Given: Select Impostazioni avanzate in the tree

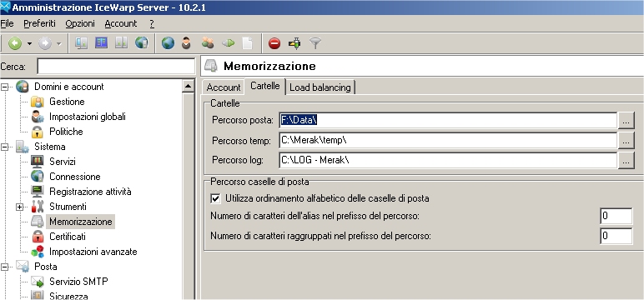Looking at the screenshot, I should [x=93, y=252].
